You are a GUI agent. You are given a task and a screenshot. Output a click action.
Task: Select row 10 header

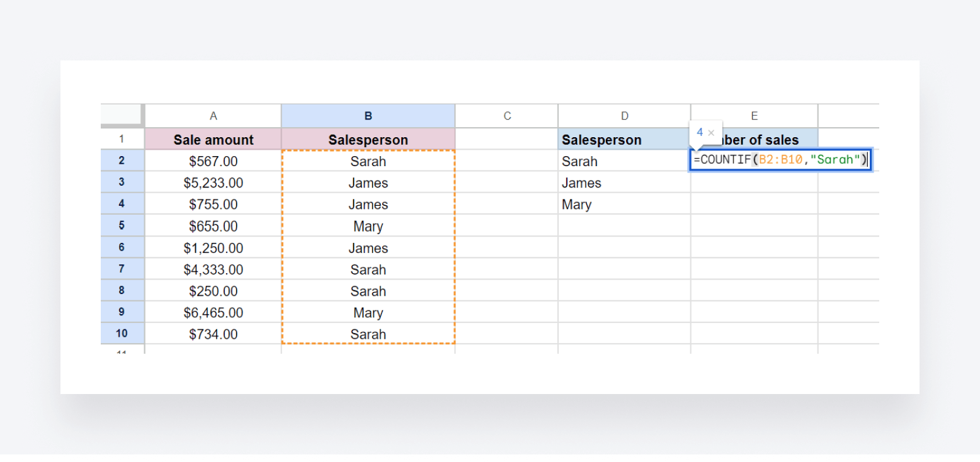pos(122,334)
